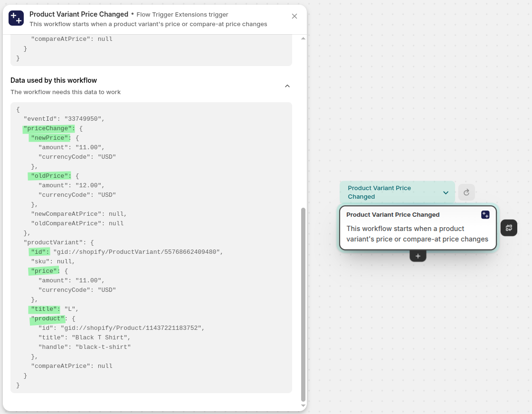Viewport: 532px width, 414px height.
Task: Click the chevron arrow on the trigger dropdown
Action: click(446, 193)
